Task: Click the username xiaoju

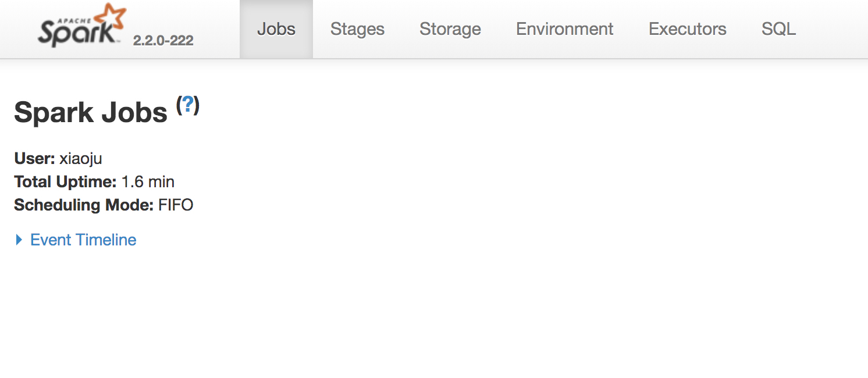Action: (81, 158)
